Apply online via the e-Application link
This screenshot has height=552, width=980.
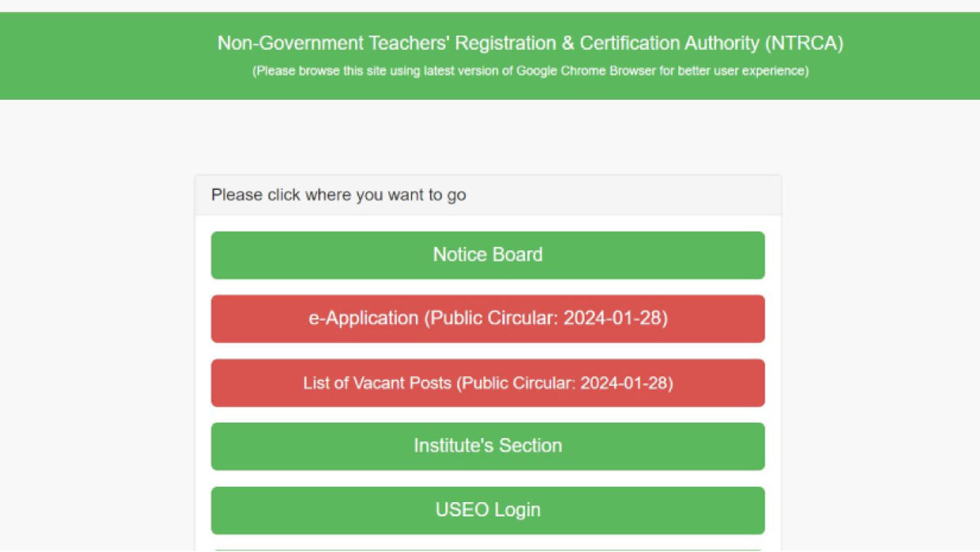(487, 318)
